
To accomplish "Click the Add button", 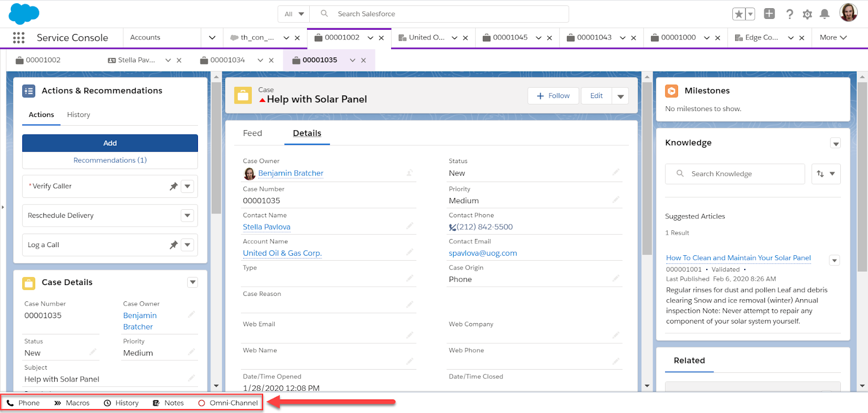I will (x=110, y=143).
